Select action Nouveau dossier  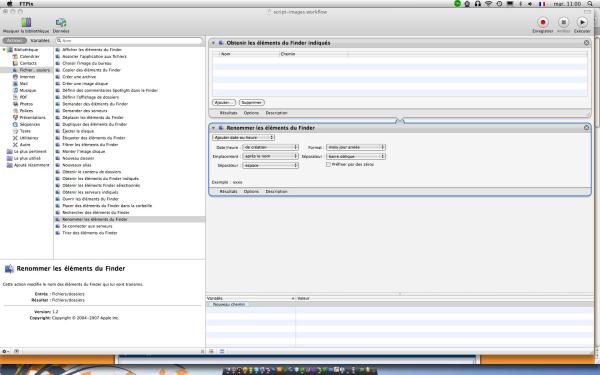coord(75,158)
